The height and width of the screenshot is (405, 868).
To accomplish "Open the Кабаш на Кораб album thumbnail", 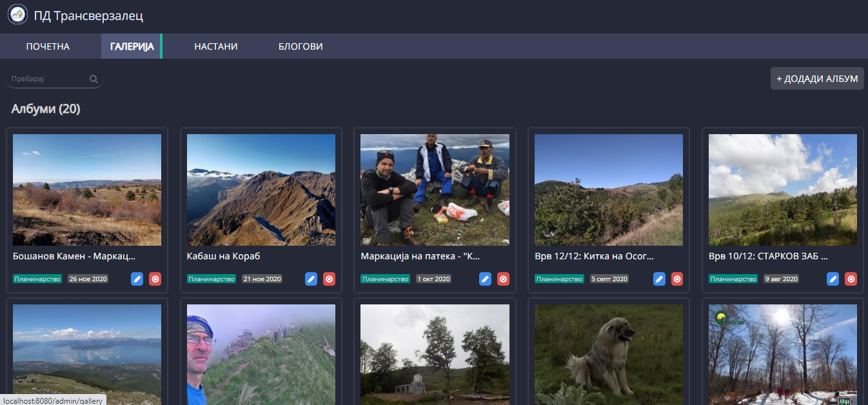I will click(261, 190).
